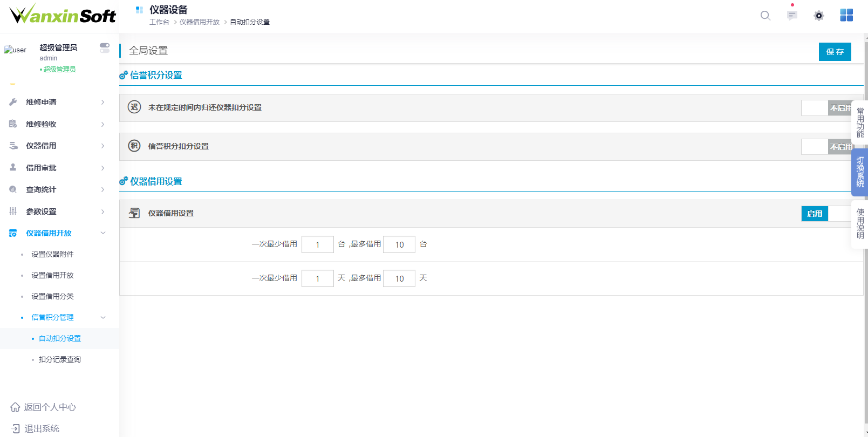Open the blue app grid icon

pyautogui.click(x=846, y=15)
